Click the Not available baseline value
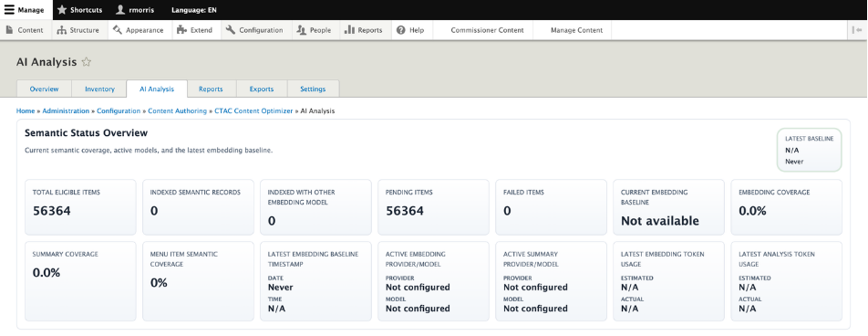The height and width of the screenshot is (336, 868). tap(660, 221)
